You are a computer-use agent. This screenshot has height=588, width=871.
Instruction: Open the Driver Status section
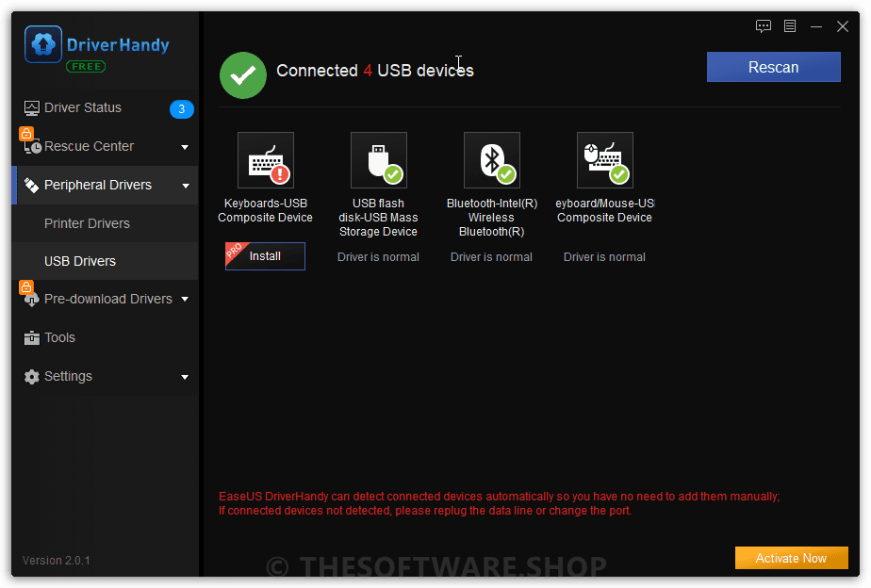(105, 107)
